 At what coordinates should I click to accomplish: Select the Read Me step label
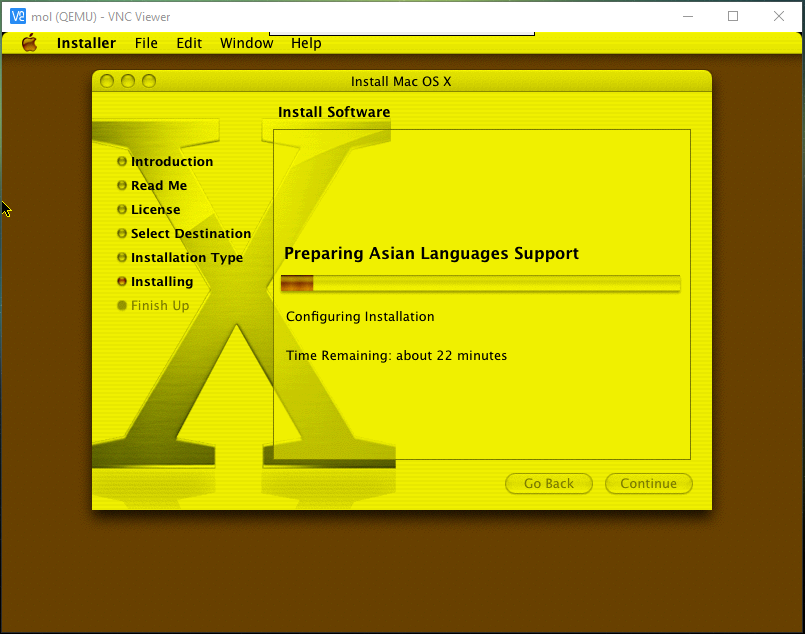point(159,185)
